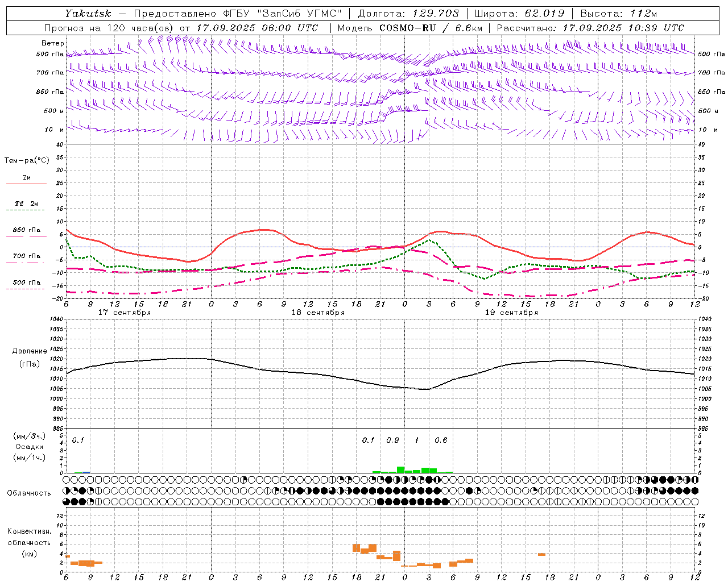Click the Конвективн. облачность label
This screenshot has height=582, width=728.
(x=29, y=537)
